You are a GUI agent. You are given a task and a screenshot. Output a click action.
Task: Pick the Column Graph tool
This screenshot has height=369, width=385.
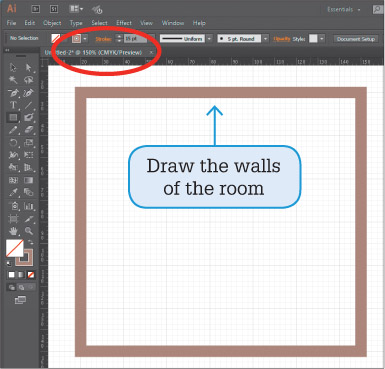tap(29, 206)
